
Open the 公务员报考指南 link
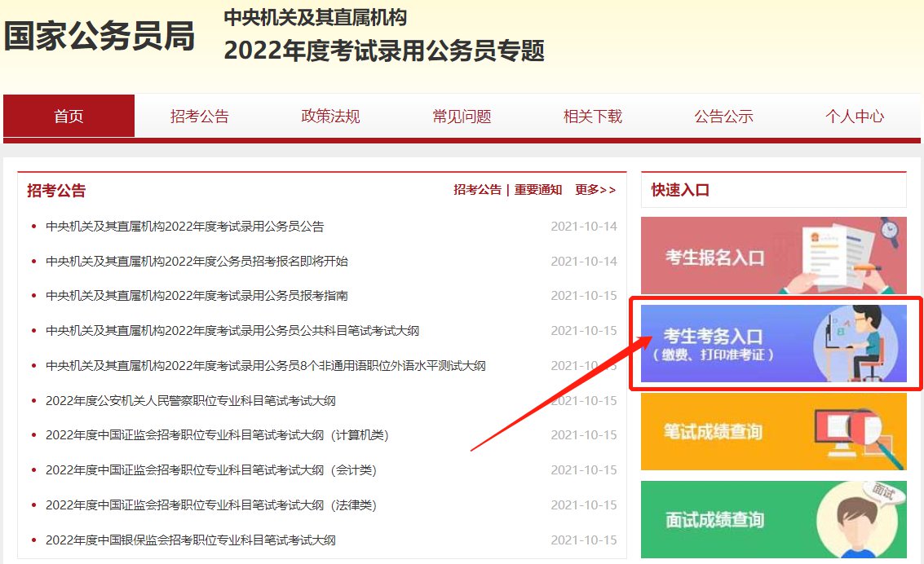197,296
